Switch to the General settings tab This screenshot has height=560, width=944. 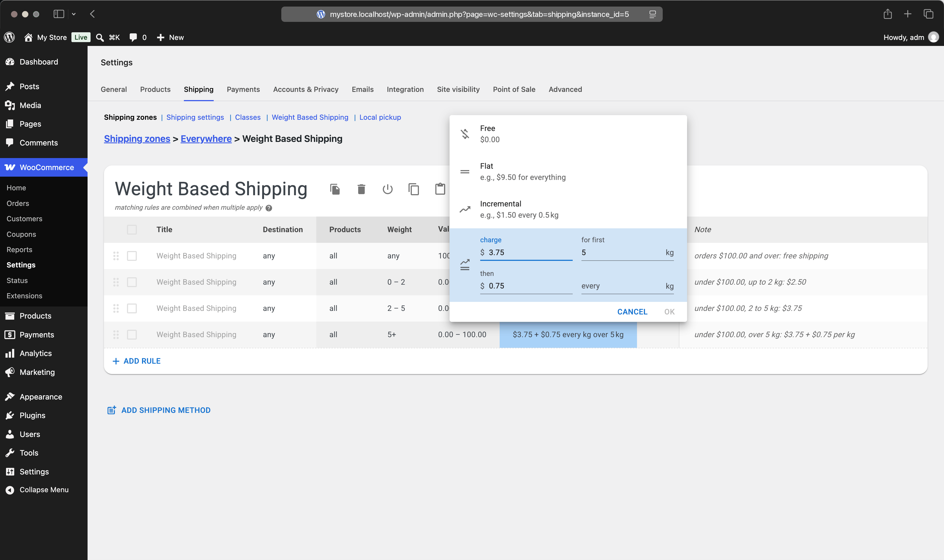[114, 89]
